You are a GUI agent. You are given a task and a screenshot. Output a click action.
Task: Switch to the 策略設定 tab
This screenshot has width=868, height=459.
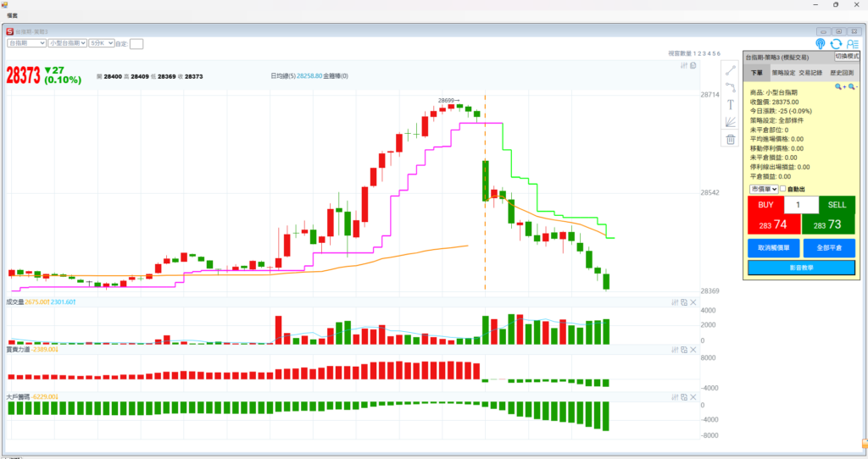pos(783,74)
